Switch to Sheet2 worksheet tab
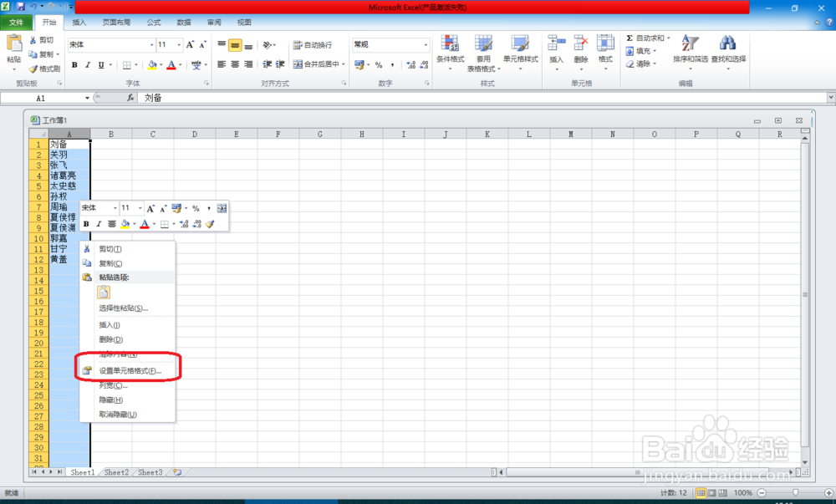This screenshot has width=836, height=504. tap(116, 472)
